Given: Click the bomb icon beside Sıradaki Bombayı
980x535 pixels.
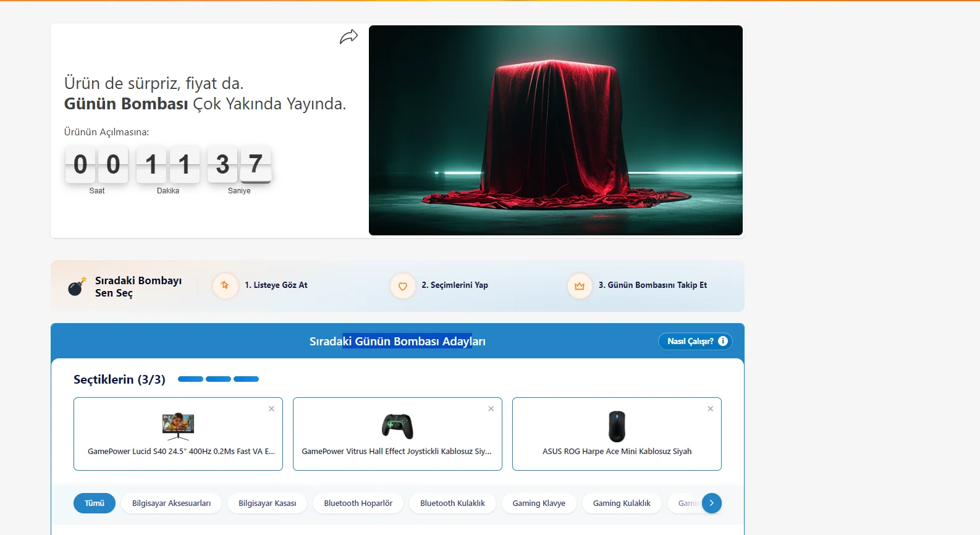Looking at the screenshot, I should coord(77,287).
